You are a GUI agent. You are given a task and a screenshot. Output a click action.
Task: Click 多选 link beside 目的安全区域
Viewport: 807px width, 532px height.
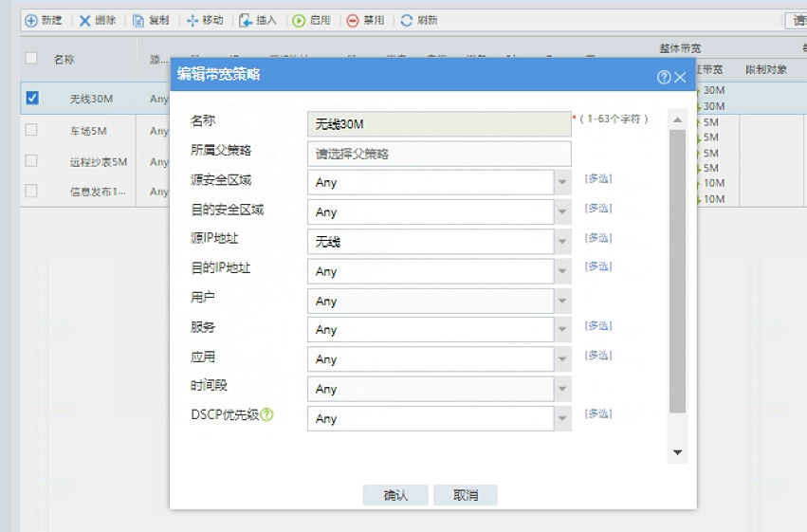click(598, 208)
